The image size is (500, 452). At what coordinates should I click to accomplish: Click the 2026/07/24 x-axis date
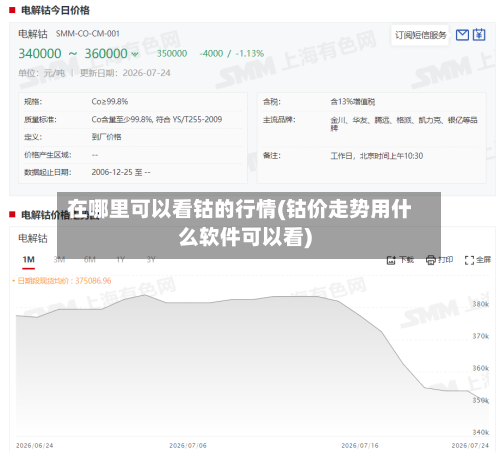coord(470,445)
